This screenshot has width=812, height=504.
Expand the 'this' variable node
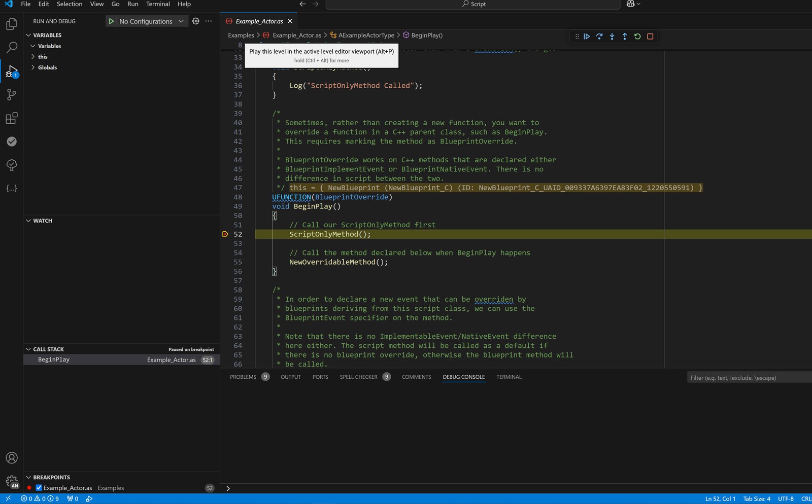pos(33,57)
